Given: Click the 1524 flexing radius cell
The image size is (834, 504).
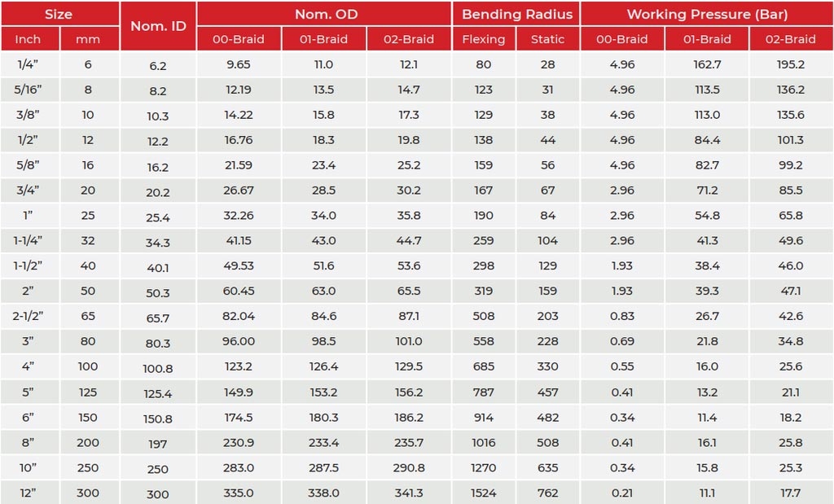Looking at the screenshot, I should (484, 493).
